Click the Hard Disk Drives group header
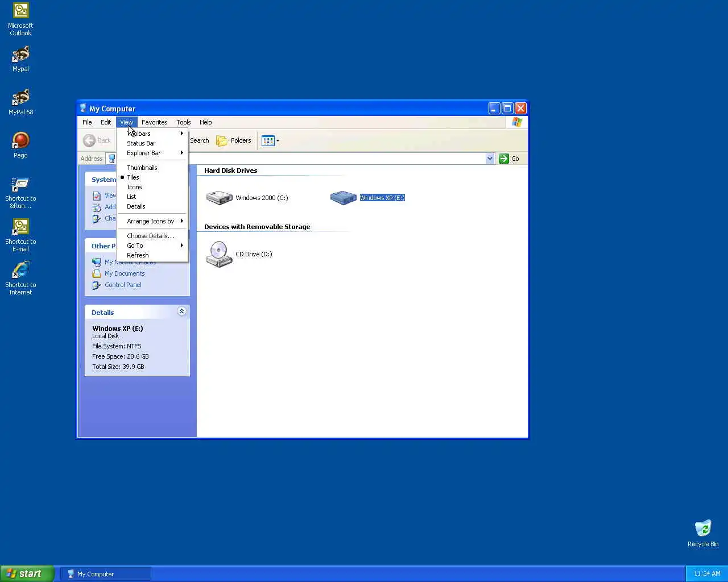This screenshot has width=728, height=582. 230,171
